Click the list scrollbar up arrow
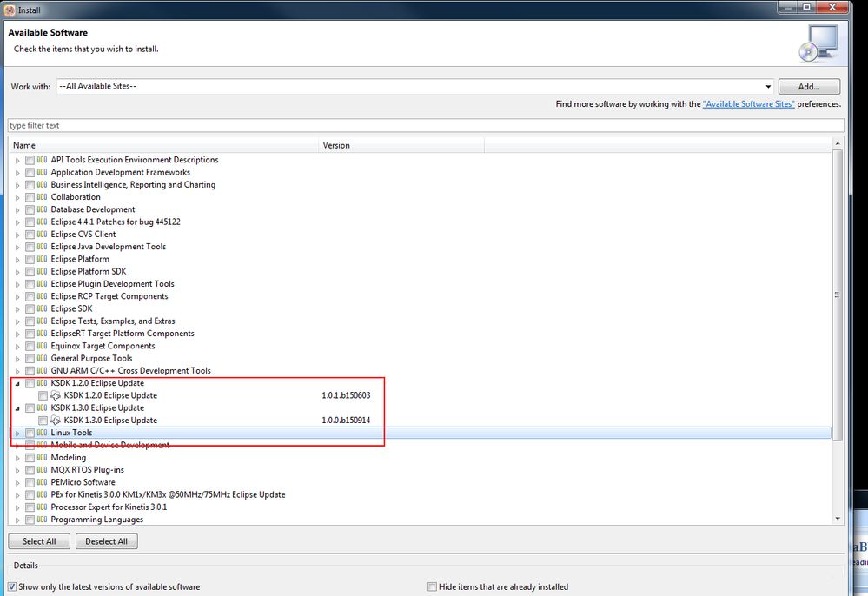Screen dimensions: 868x596 coord(837,143)
